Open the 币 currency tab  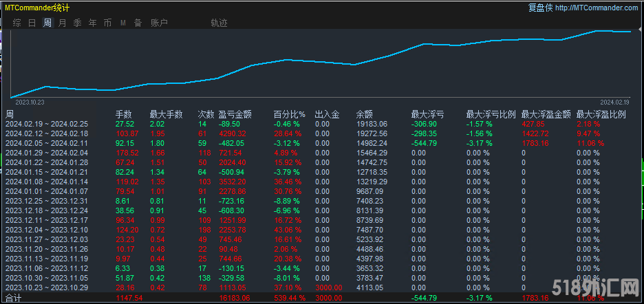(107, 23)
